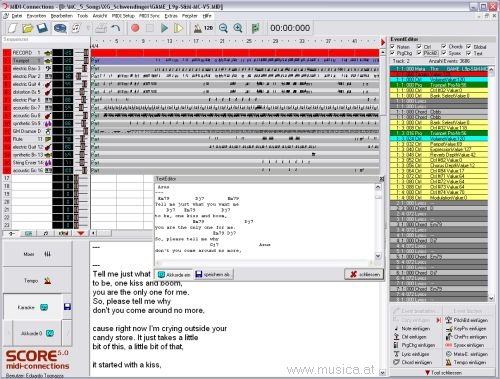Click the blue disc toolbar icon
The height and width of the screenshot is (379, 500).
60,28
